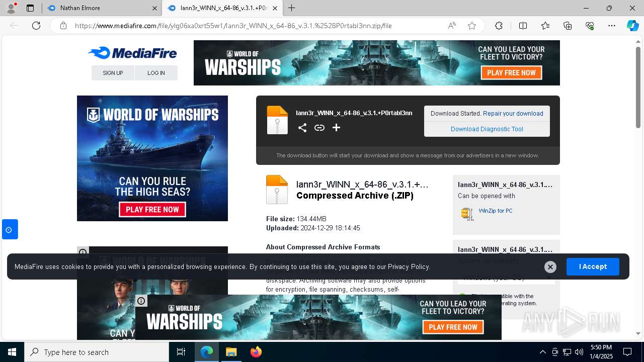This screenshot has width=644, height=362.
Task: Open the Favorites list icon
Action: tap(545, 26)
